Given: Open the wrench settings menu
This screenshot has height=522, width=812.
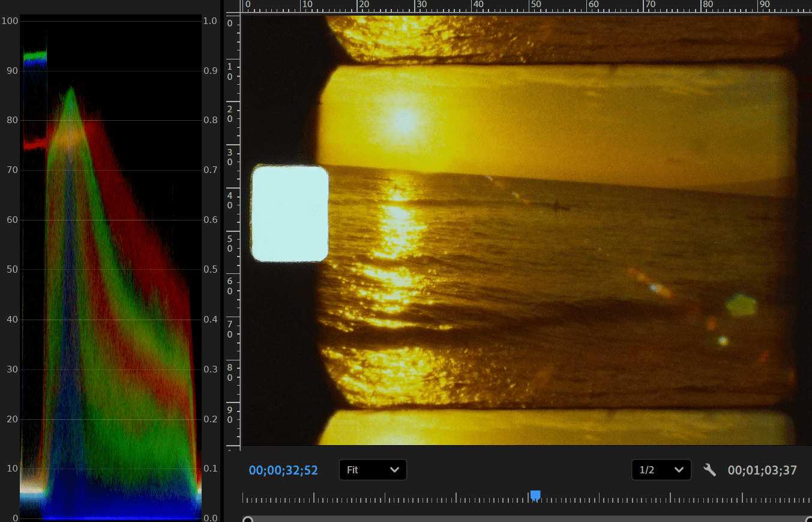Looking at the screenshot, I should 709,470.
